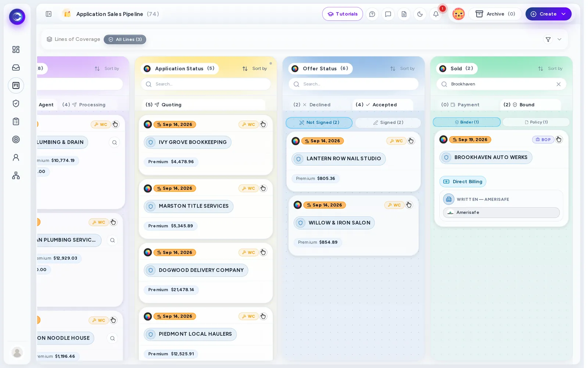This screenshot has height=368, width=588.
Task: Clear the Brookhaven search field
Action: tap(559, 84)
